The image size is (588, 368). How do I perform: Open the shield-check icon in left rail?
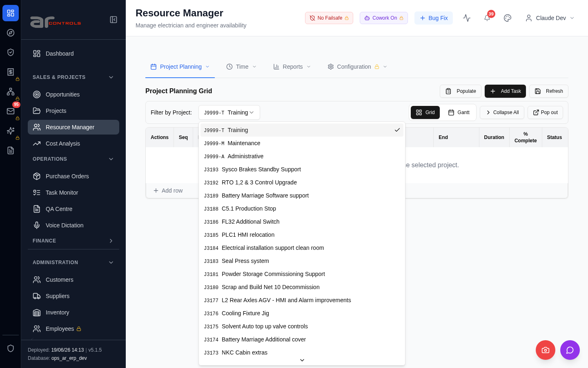pyautogui.click(x=11, y=52)
